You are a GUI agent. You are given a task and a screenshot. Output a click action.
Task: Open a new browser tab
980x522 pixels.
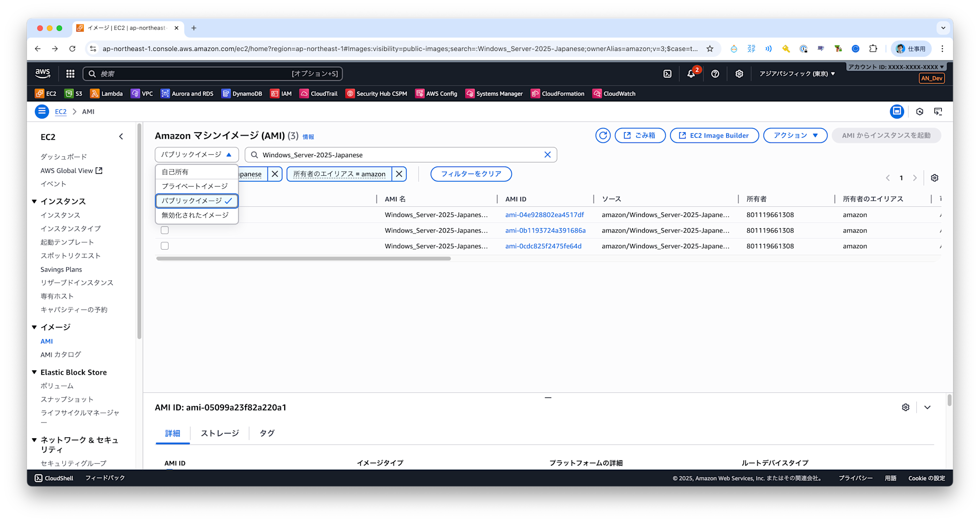194,28
